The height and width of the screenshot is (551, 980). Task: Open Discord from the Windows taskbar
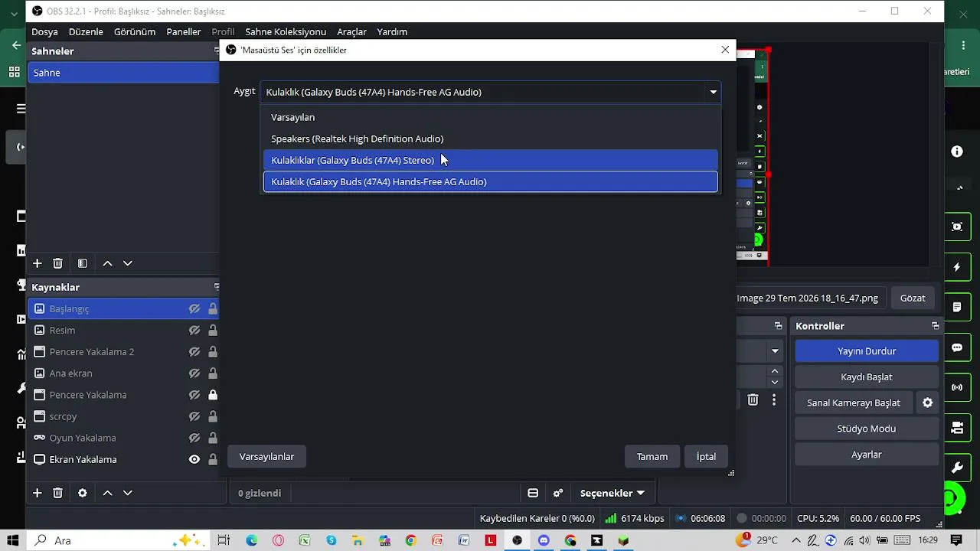(x=544, y=540)
